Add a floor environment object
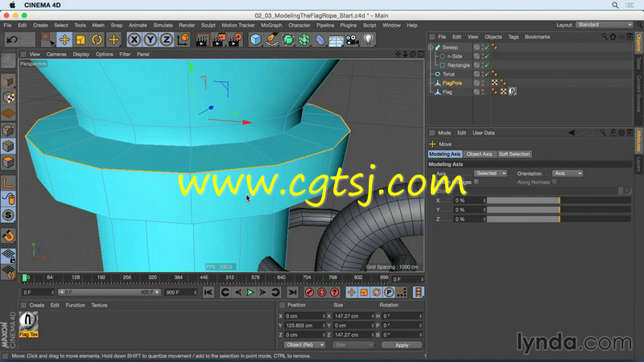Viewport: 644px width, 362px height. 336,39
